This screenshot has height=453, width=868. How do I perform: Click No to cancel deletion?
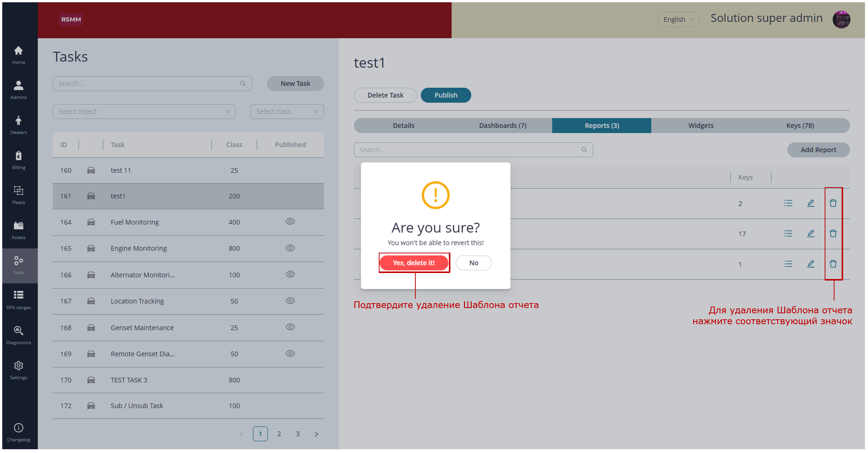tap(473, 263)
